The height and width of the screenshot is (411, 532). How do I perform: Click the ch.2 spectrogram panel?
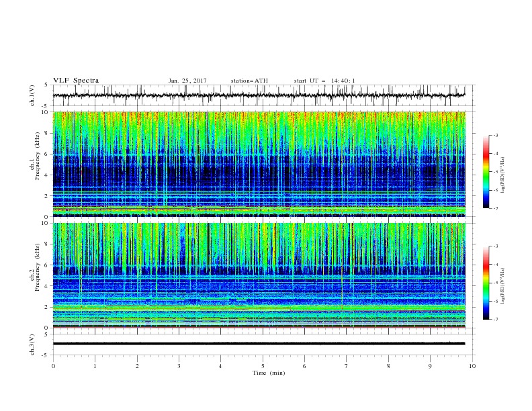(x=259, y=275)
